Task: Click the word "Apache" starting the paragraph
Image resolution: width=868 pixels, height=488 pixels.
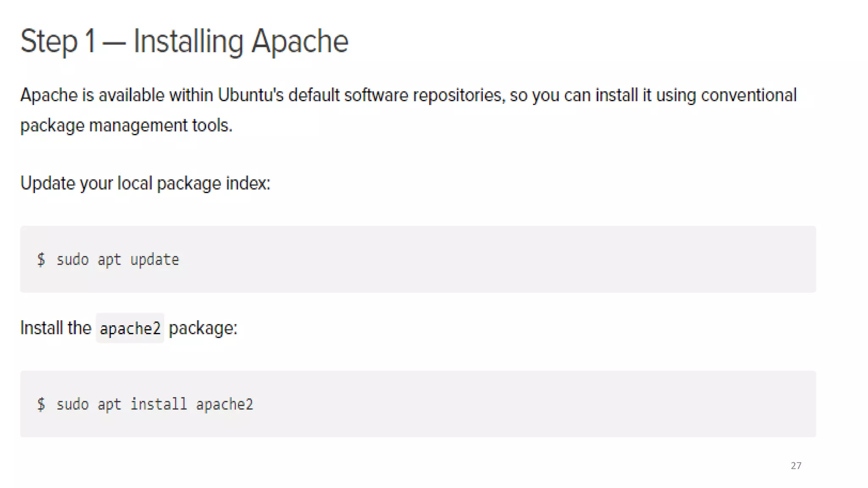Action: [49, 95]
